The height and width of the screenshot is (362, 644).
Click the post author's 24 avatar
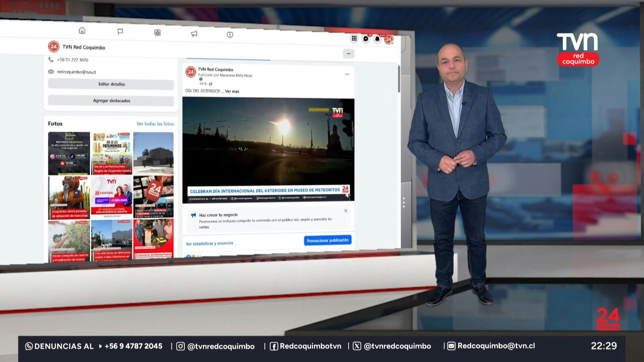click(191, 72)
